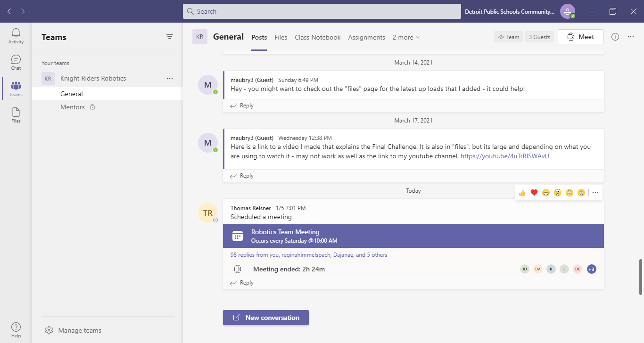The height and width of the screenshot is (343, 644).
Task: Click the Help icon in sidebar
Action: click(16, 330)
